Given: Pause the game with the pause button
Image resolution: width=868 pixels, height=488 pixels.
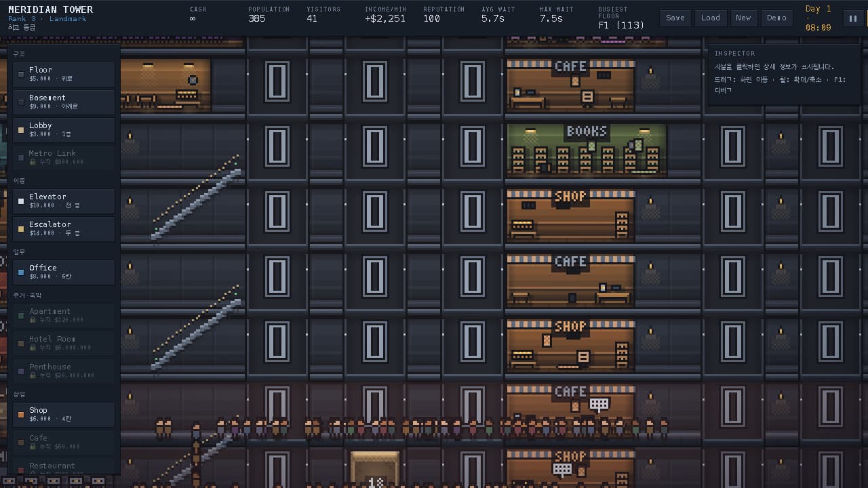Looking at the screenshot, I should pos(852,18).
